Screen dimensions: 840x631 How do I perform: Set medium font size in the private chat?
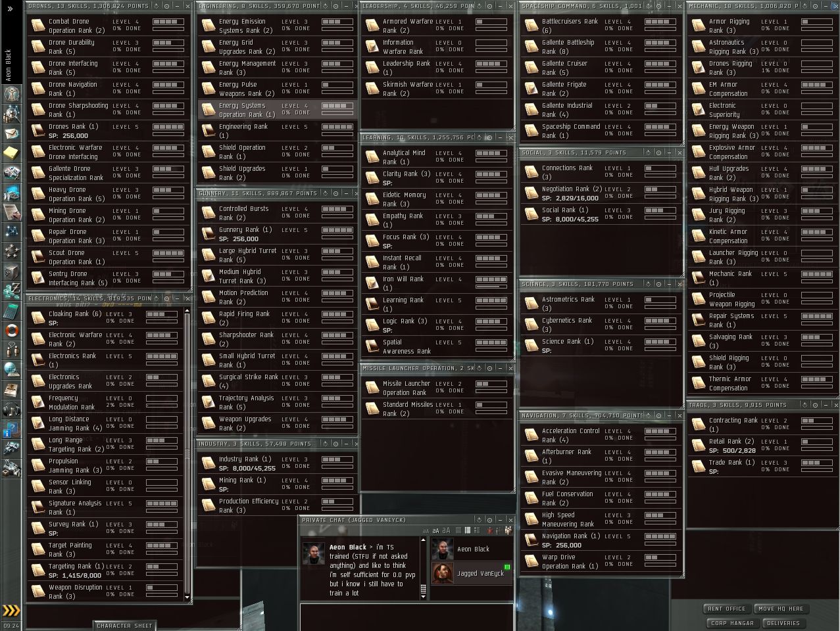click(436, 530)
